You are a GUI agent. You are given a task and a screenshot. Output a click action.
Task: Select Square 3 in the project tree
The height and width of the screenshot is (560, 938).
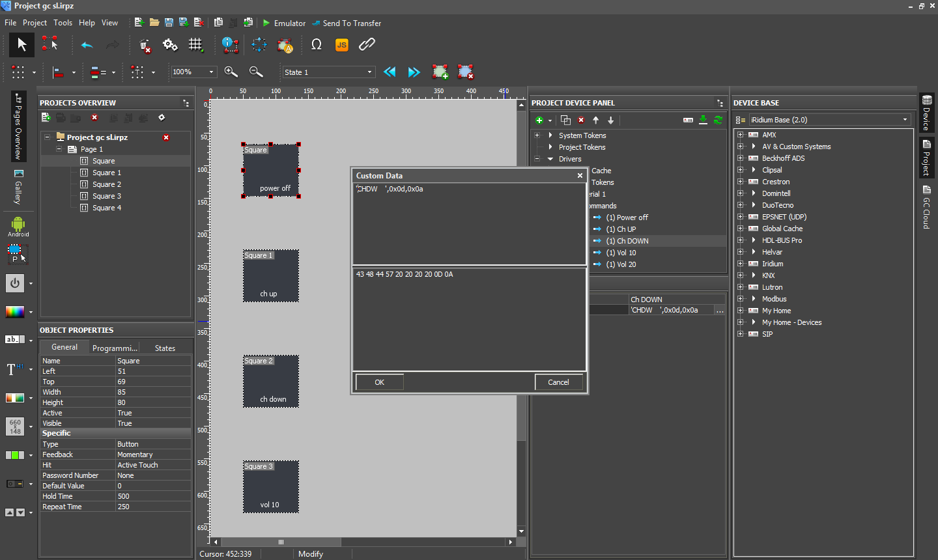click(x=107, y=196)
